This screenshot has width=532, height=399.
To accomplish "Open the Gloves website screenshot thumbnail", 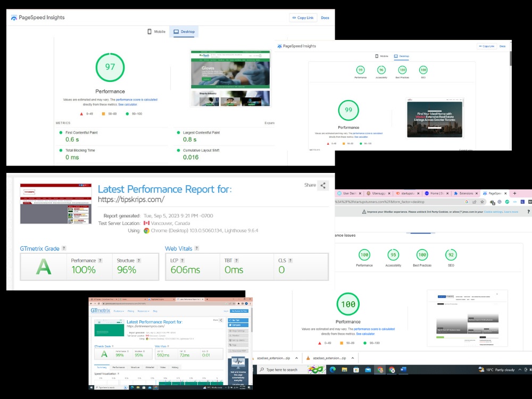I will tap(230, 78).
